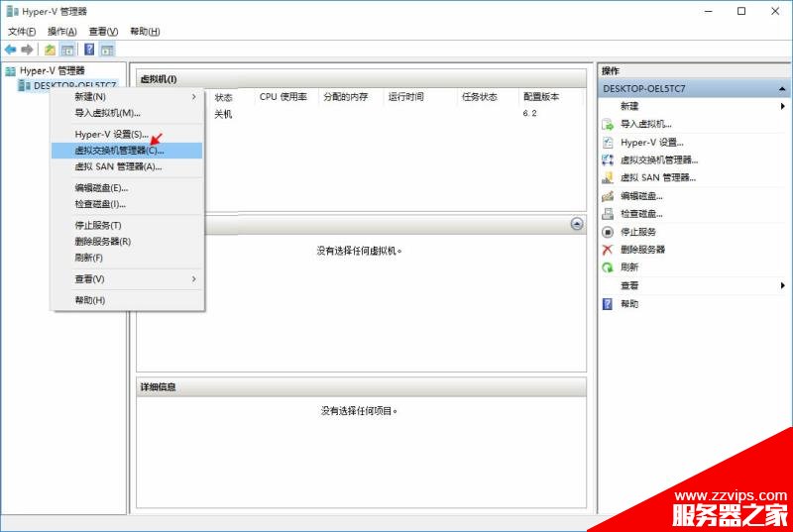793x532 pixels.
Task: Choose 刷新(F) from context menu
Action: tap(127, 258)
